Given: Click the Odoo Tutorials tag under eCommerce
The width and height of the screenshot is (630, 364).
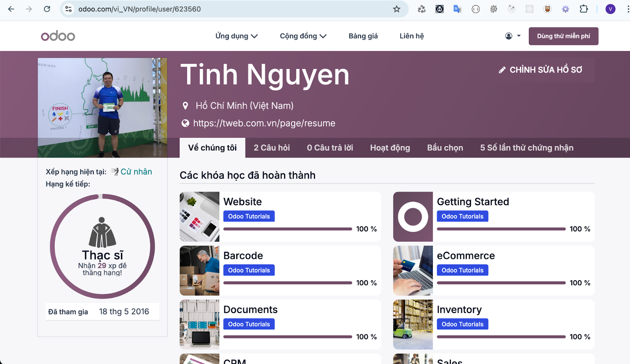Looking at the screenshot, I should pos(462,270).
